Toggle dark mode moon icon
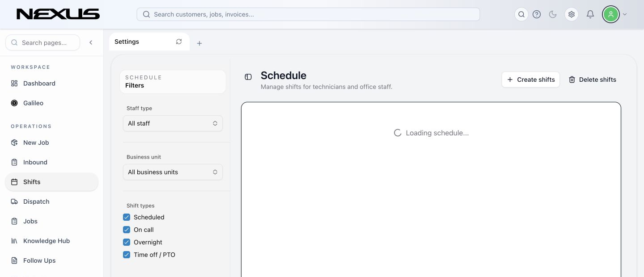Image resolution: width=644 pixels, height=277 pixels. (553, 14)
